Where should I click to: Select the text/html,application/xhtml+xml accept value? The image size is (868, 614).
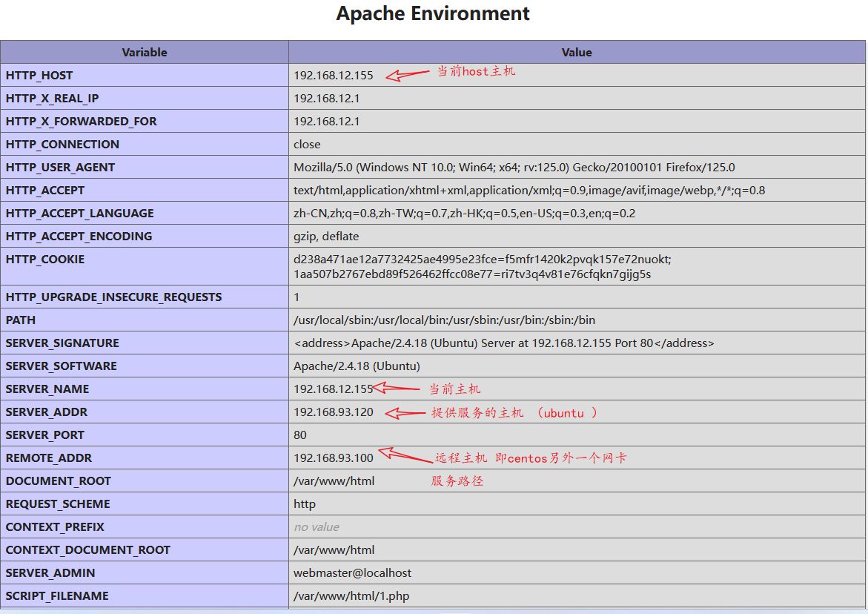tap(529, 190)
